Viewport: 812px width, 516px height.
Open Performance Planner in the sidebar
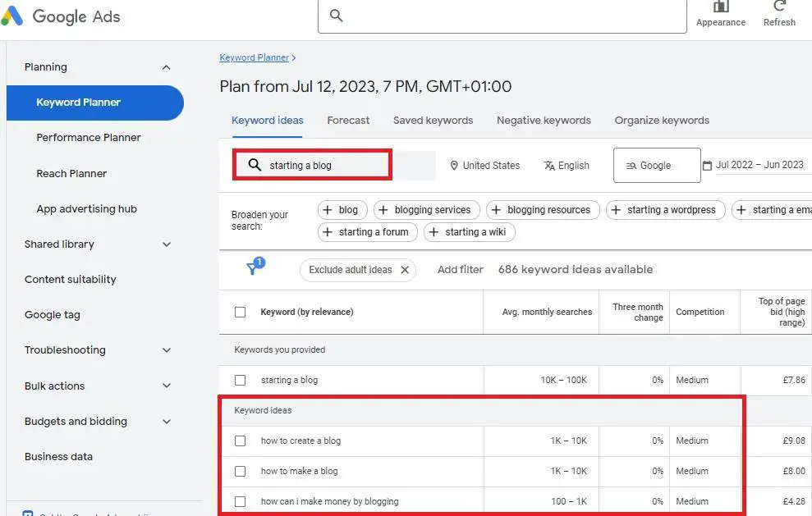tap(89, 138)
